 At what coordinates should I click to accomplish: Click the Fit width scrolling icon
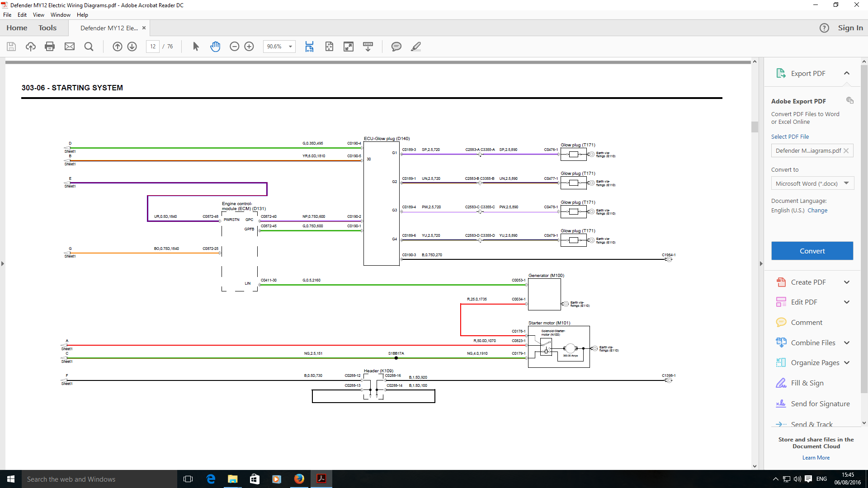(x=309, y=47)
